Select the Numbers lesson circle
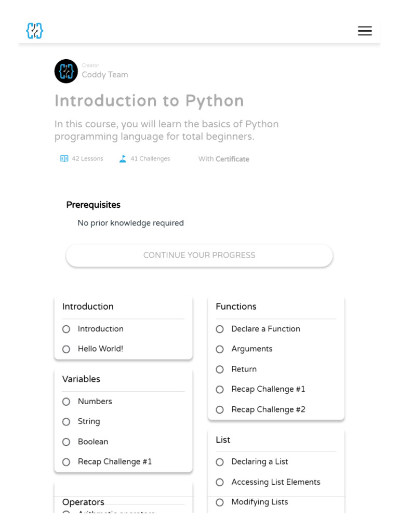The image size is (399, 532). (66, 402)
